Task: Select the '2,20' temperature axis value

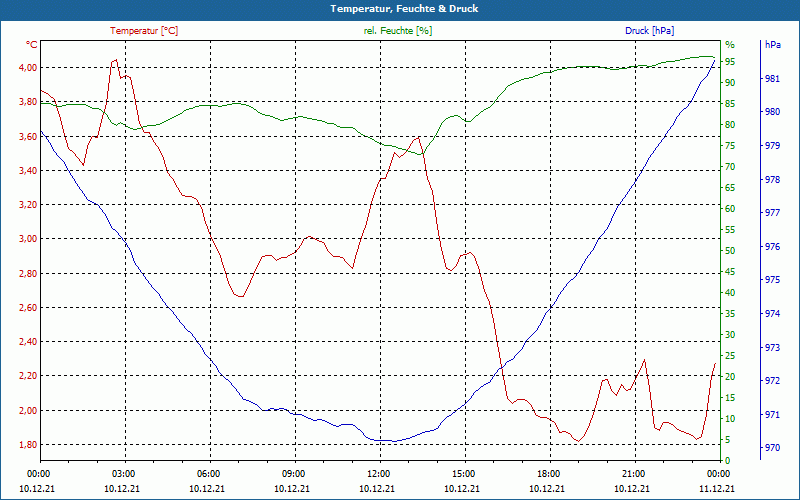Action: pos(28,376)
